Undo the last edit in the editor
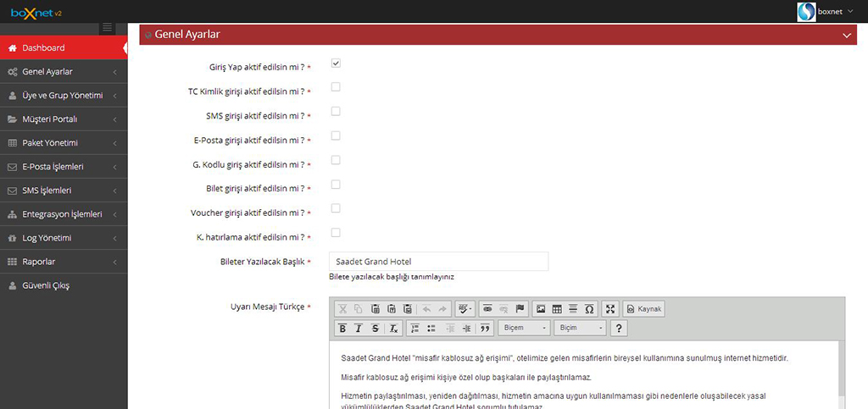Screen dimensions: 868x409 coord(426,309)
